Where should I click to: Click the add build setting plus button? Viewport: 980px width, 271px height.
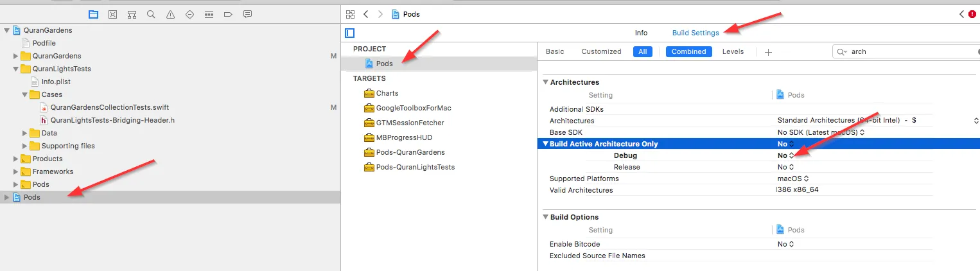pyautogui.click(x=768, y=52)
